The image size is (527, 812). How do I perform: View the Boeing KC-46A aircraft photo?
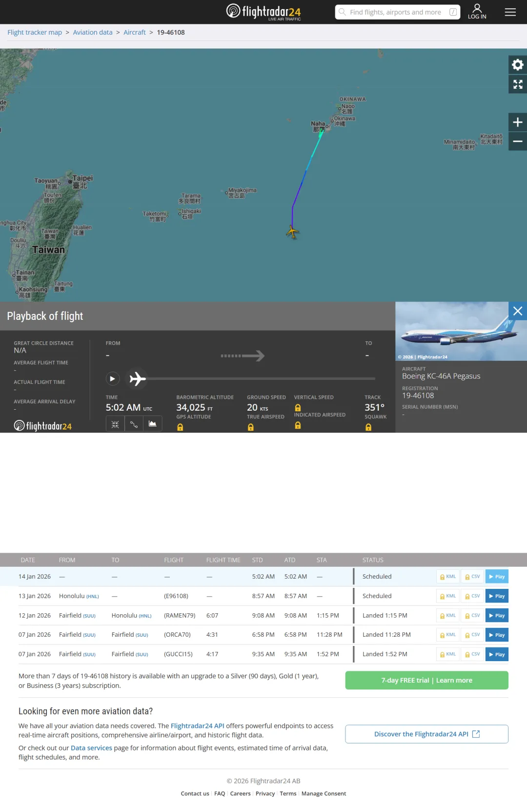tap(461, 331)
